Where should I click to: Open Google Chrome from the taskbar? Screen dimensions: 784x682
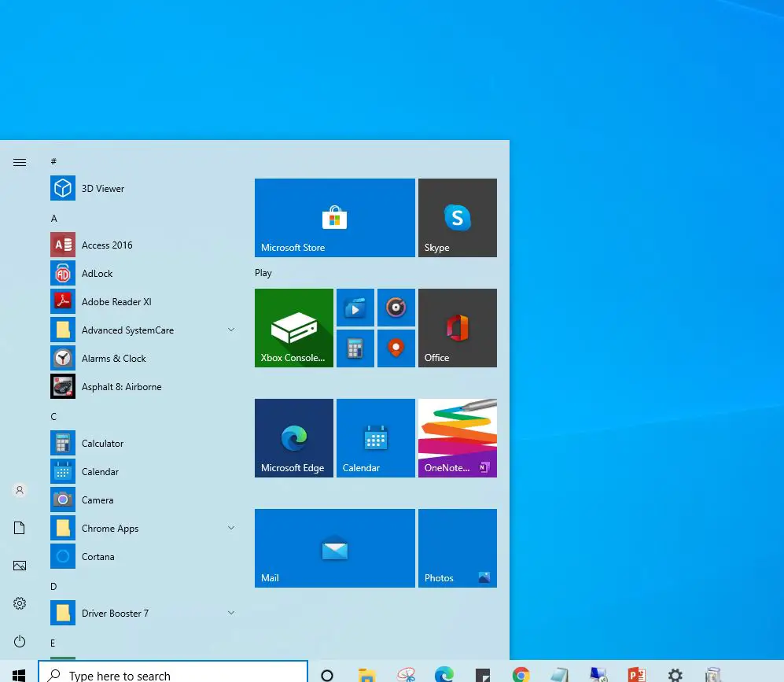pos(521,675)
